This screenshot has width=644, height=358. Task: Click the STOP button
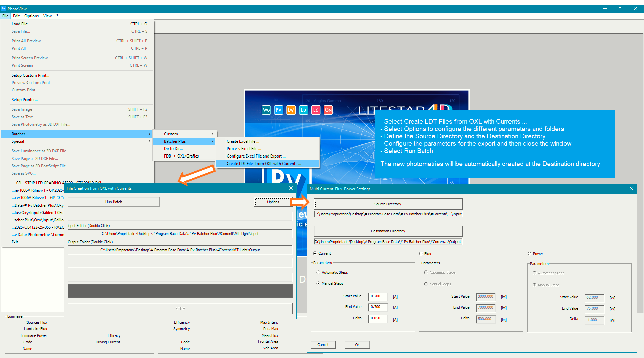coord(180,308)
